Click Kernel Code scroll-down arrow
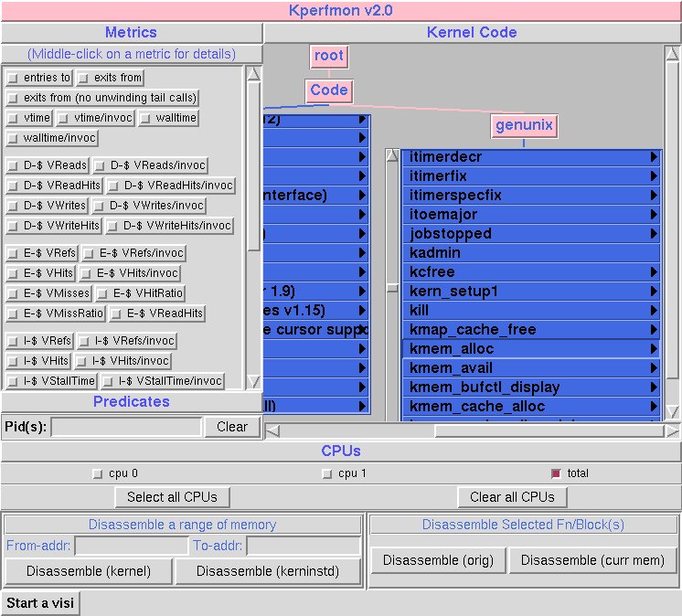The image size is (682, 616). click(673, 411)
